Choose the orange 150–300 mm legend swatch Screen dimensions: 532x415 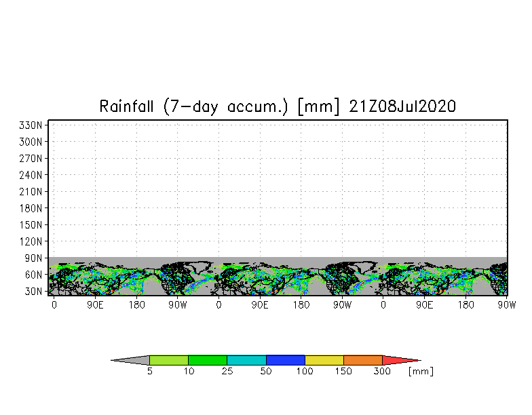click(363, 360)
